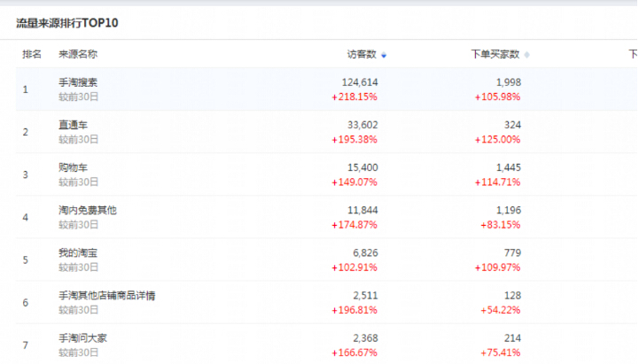Click the sort icon beside 下单买家数
Screen dimensions: 639x364
(527, 55)
